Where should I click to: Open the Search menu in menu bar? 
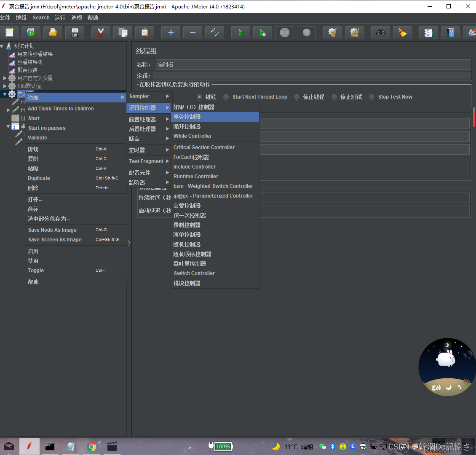pos(41,18)
